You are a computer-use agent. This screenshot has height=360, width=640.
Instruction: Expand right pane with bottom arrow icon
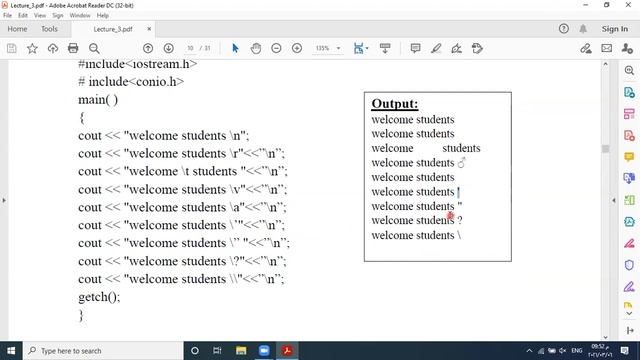tap(629, 330)
